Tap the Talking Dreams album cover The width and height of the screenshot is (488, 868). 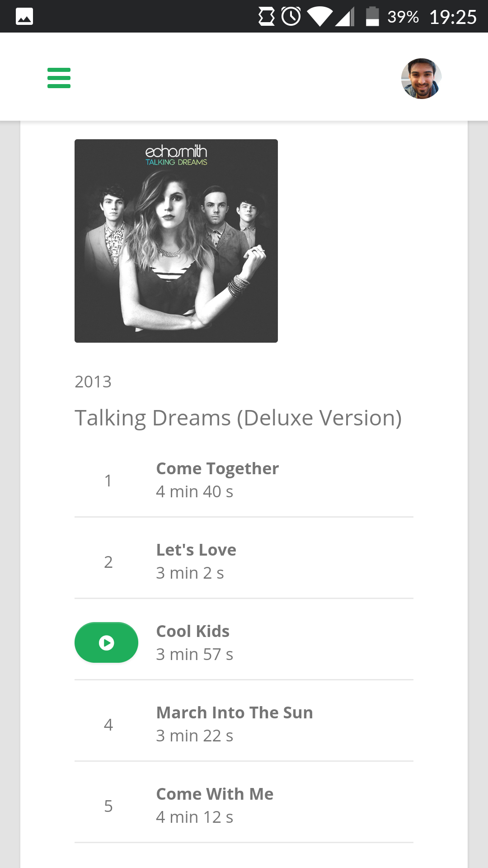pyautogui.click(x=176, y=241)
